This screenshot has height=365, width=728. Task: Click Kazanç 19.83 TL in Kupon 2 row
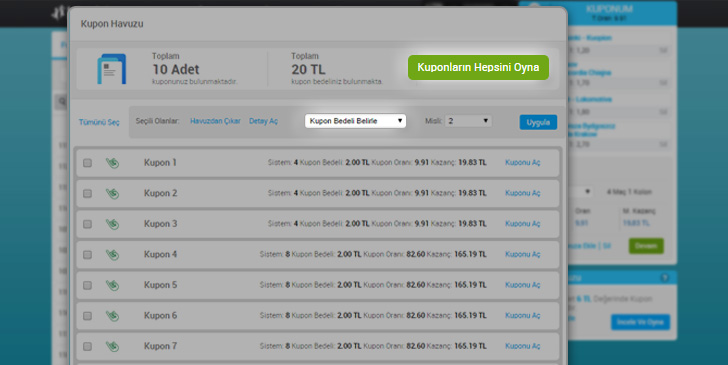point(459,193)
